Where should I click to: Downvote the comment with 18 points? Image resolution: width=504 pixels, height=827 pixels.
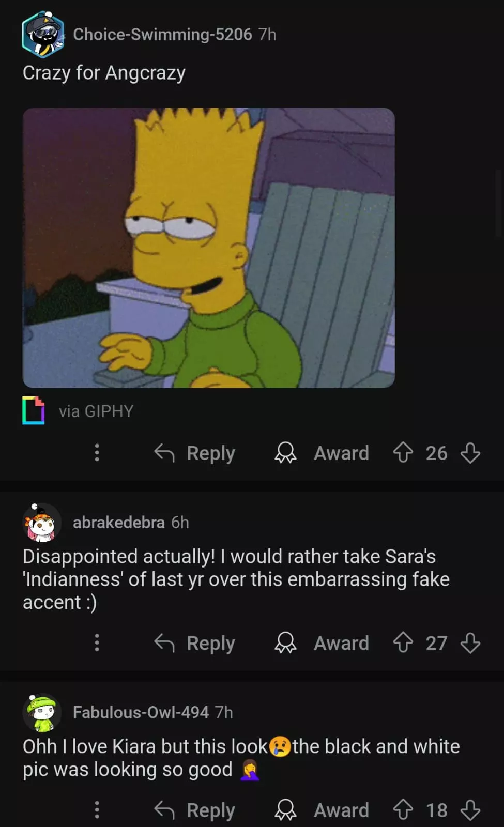(x=470, y=810)
